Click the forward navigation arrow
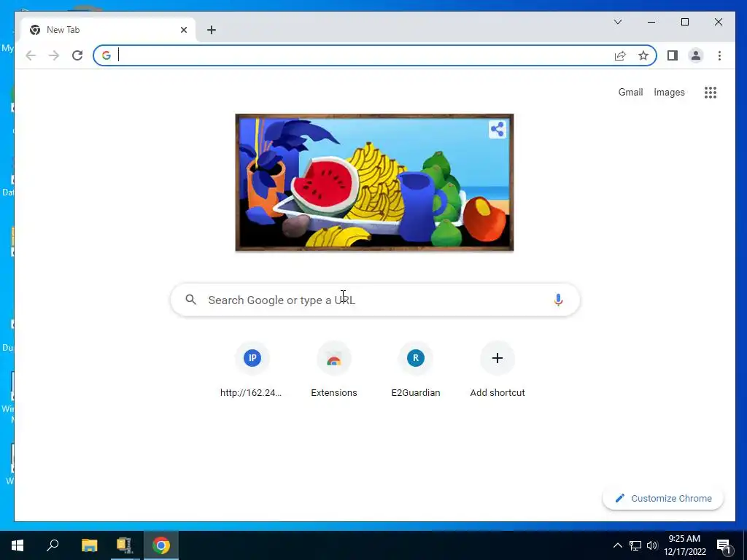The height and width of the screenshot is (560, 747). [x=54, y=55]
